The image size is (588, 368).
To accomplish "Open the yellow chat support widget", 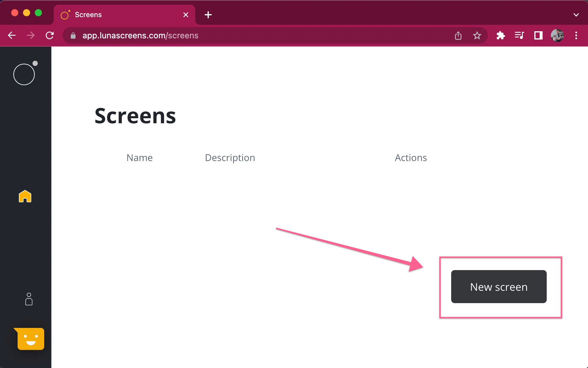I will [x=30, y=339].
